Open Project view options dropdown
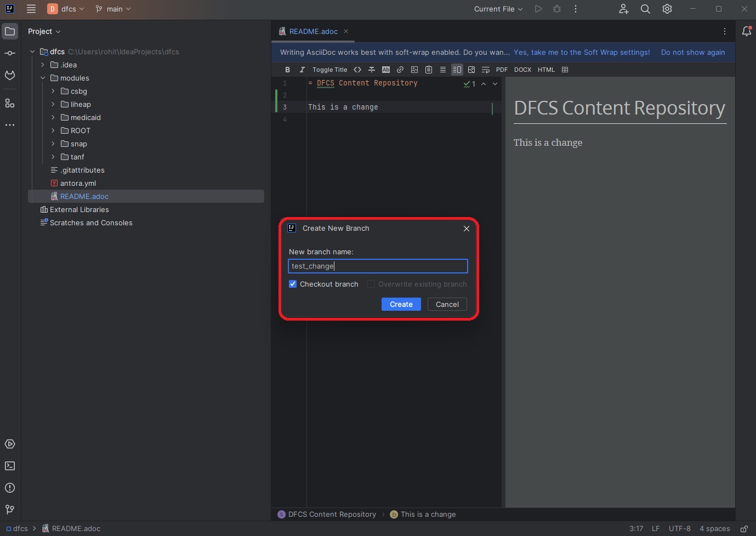Screen dimensions: 756x536 (44, 31)
